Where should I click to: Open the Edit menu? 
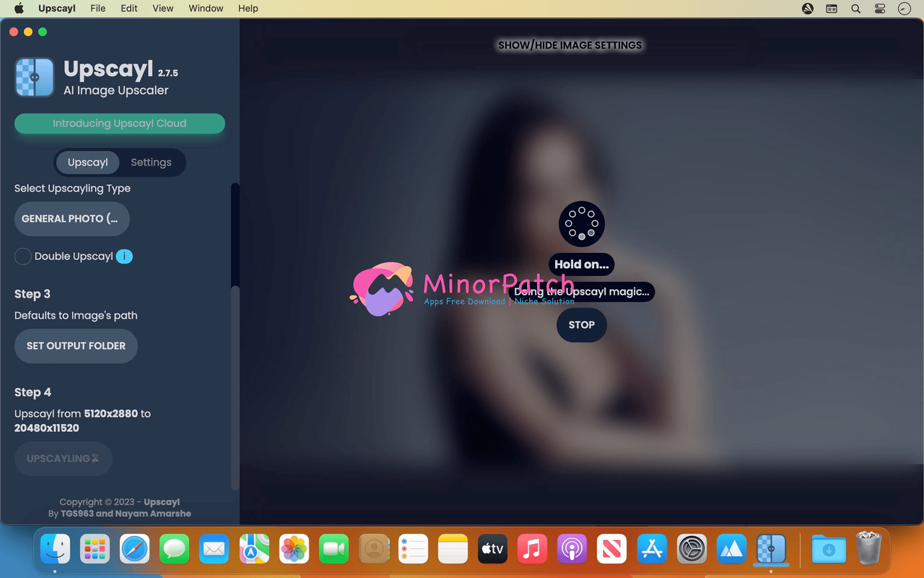[129, 9]
